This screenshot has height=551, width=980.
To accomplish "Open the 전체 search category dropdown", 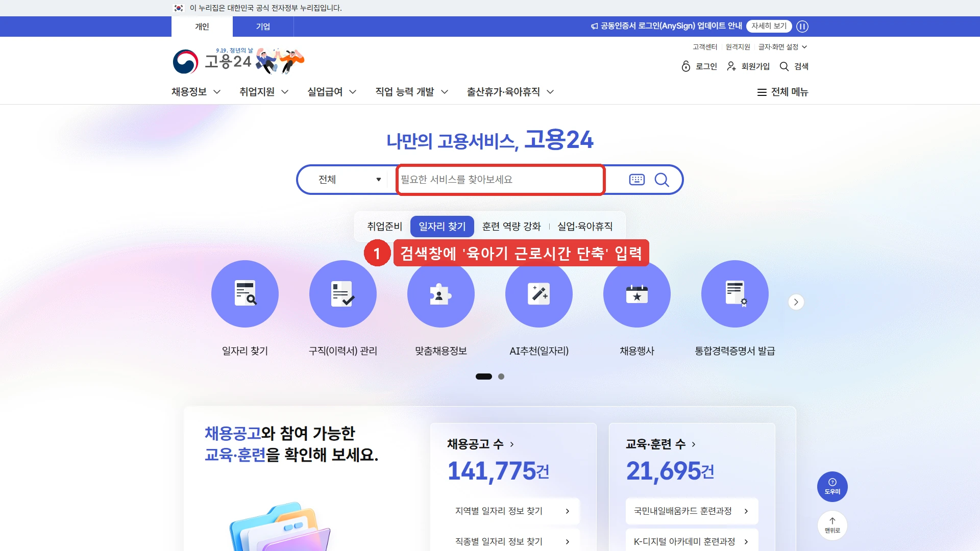I will tap(350, 180).
